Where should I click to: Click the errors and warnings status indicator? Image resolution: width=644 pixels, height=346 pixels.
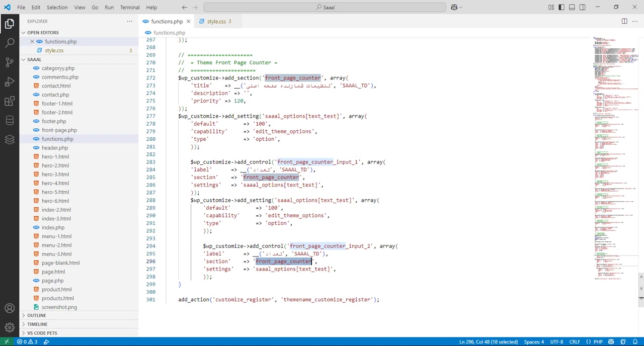click(x=27, y=342)
